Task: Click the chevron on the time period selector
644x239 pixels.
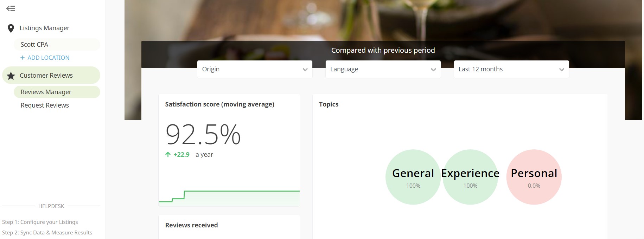Action: coord(561,69)
